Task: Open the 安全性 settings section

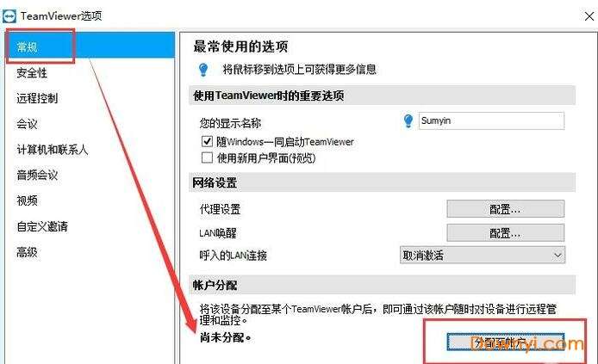Action: pos(32,73)
